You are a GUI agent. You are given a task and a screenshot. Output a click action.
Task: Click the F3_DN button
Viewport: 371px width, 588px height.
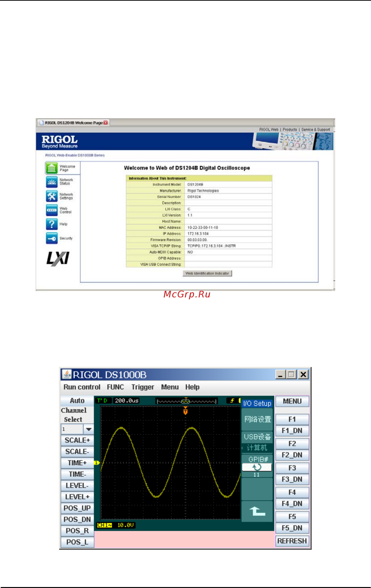pyautogui.click(x=292, y=479)
